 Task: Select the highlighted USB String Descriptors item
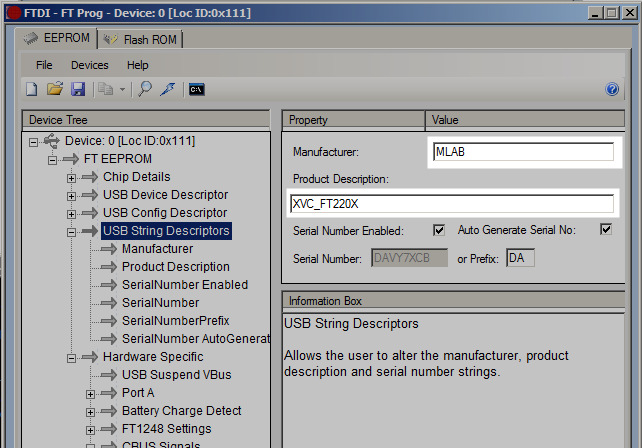(166, 231)
